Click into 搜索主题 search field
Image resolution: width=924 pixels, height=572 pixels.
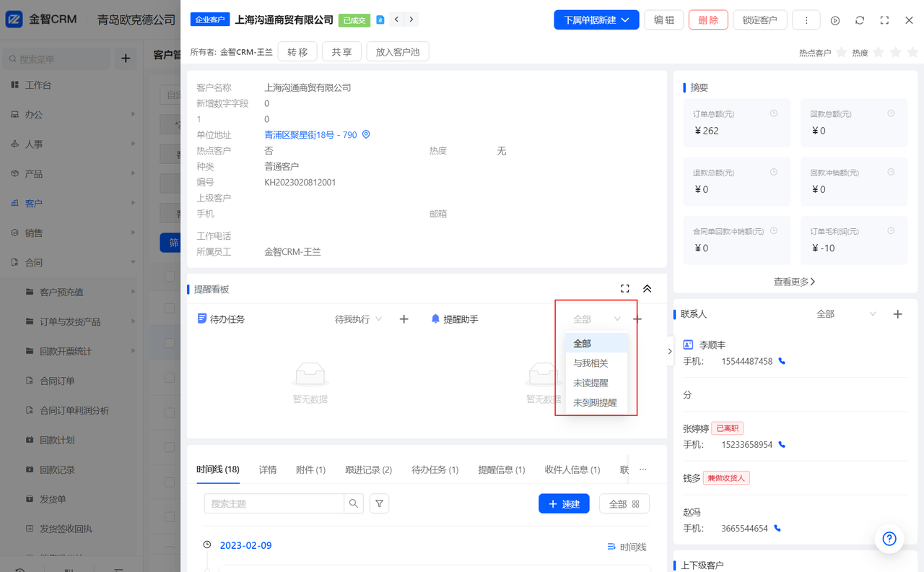[x=274, y=503]
